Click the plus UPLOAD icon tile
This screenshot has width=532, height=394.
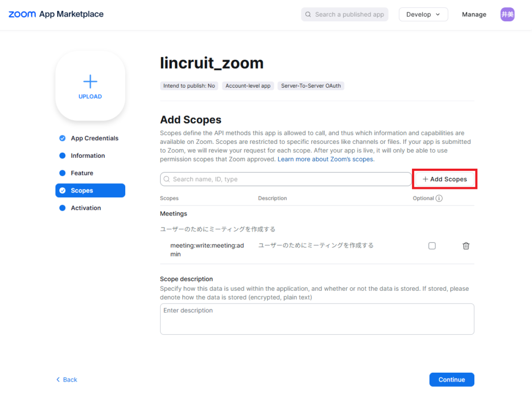(90, 86)
